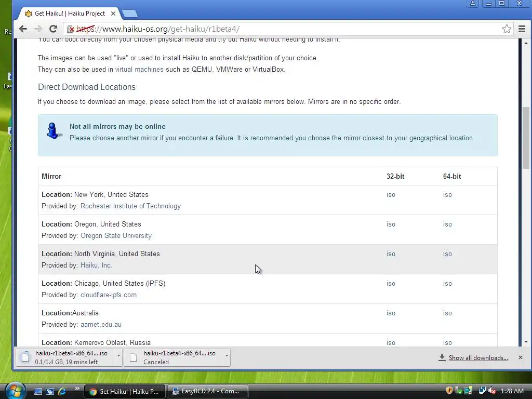
Task: Launch Internet Explorer from quick launch
Action: (62, 391)
